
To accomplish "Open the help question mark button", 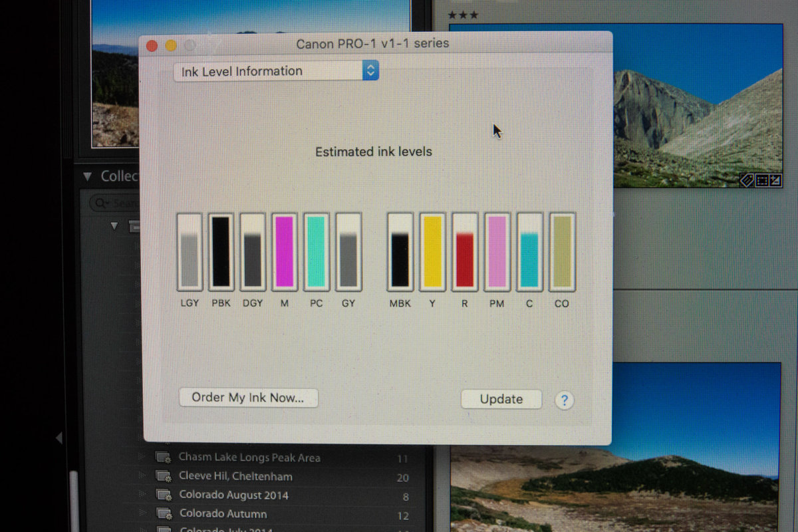I will pos(564,400).
